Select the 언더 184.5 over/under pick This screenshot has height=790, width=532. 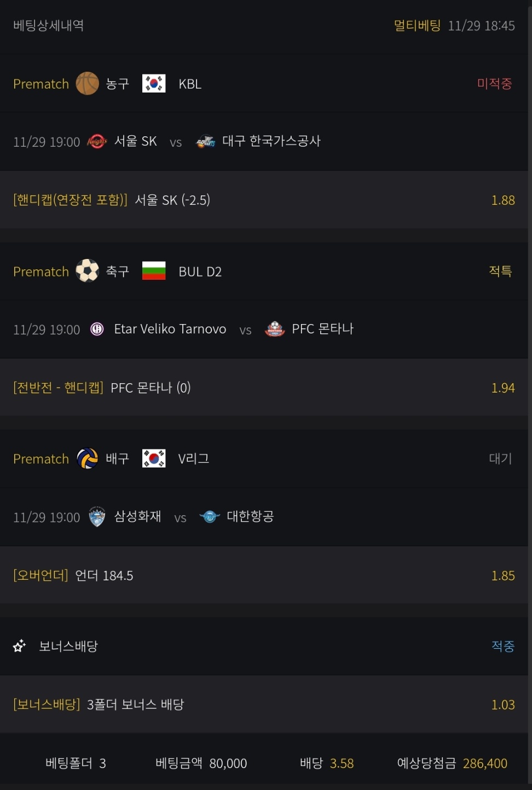pos(104,575)
